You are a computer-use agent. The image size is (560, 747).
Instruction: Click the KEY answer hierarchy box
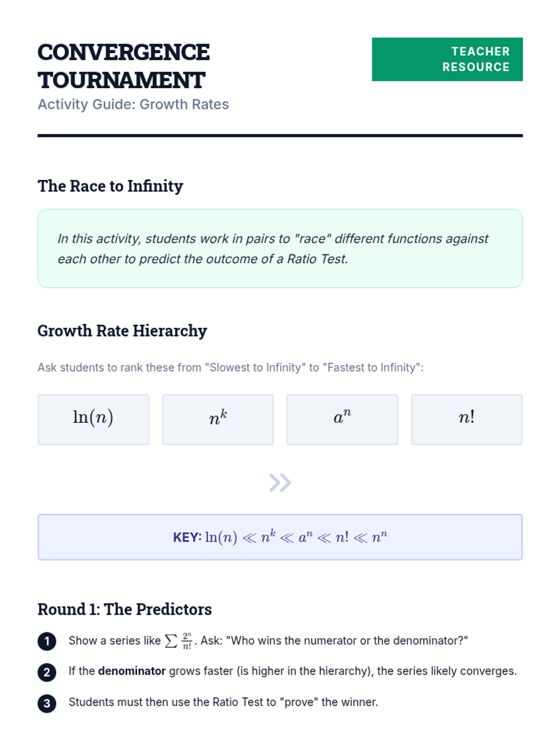click(x=280, y=537)
